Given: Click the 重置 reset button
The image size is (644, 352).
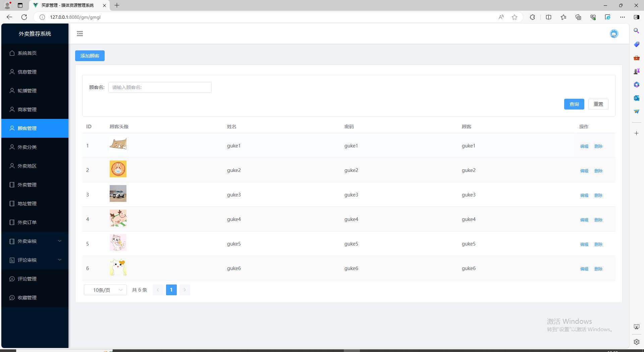Looking at the screenshot, I should click(598, 104).
